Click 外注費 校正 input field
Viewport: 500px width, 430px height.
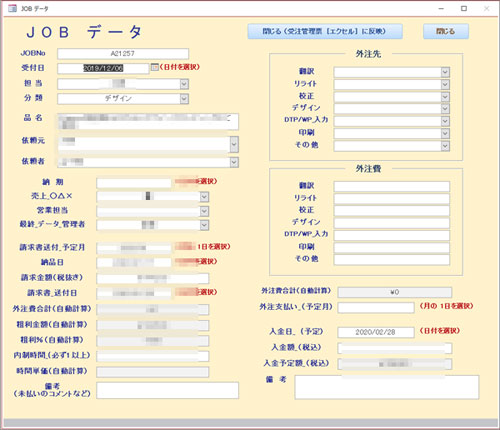392,211
